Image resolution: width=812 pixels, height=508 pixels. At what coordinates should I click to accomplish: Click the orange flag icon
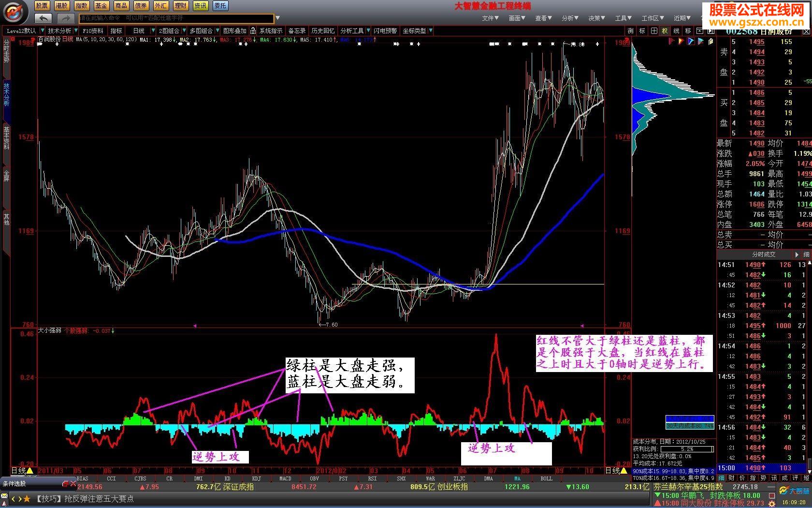point(681,42)
